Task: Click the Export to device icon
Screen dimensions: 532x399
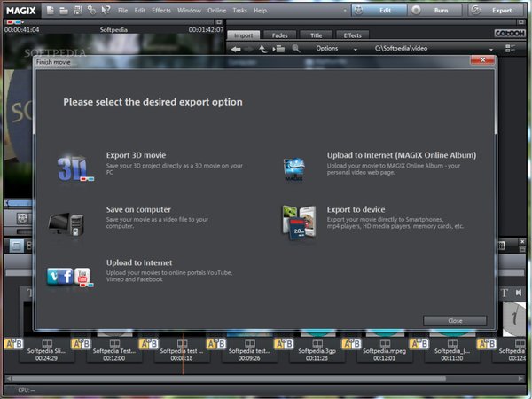Action: 297,223
